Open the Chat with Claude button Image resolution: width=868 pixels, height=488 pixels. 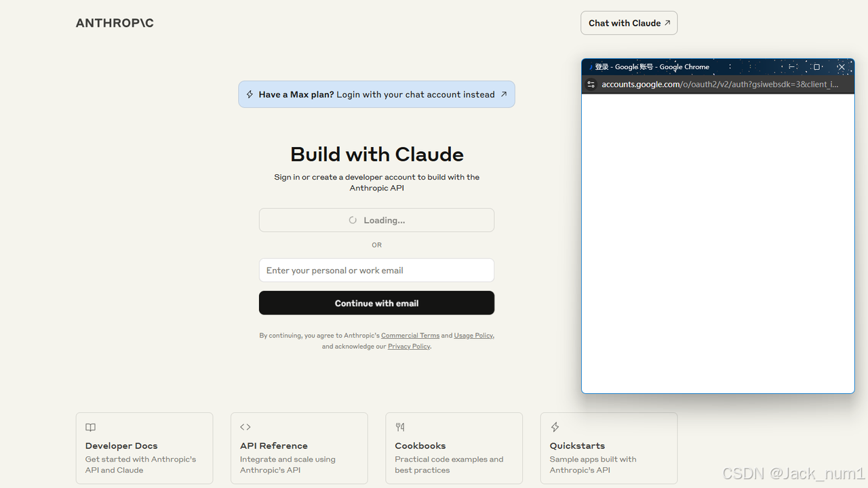tap(629, 23)
